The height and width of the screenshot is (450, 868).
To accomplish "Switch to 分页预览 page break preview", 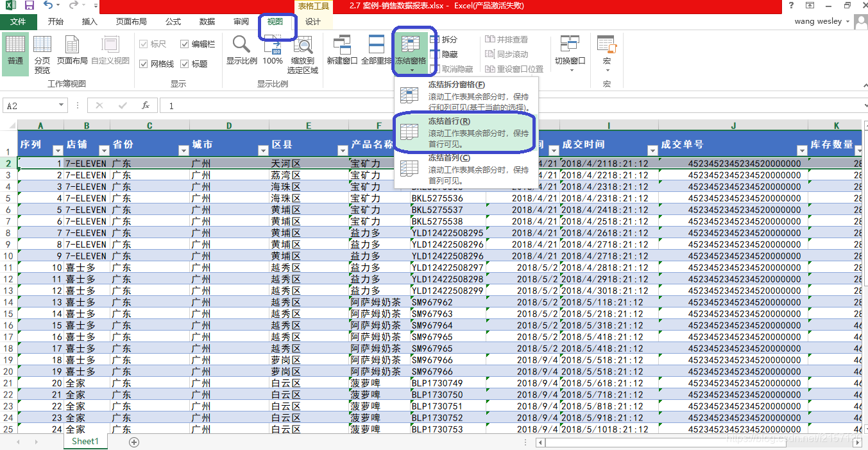I will [42, 54].
